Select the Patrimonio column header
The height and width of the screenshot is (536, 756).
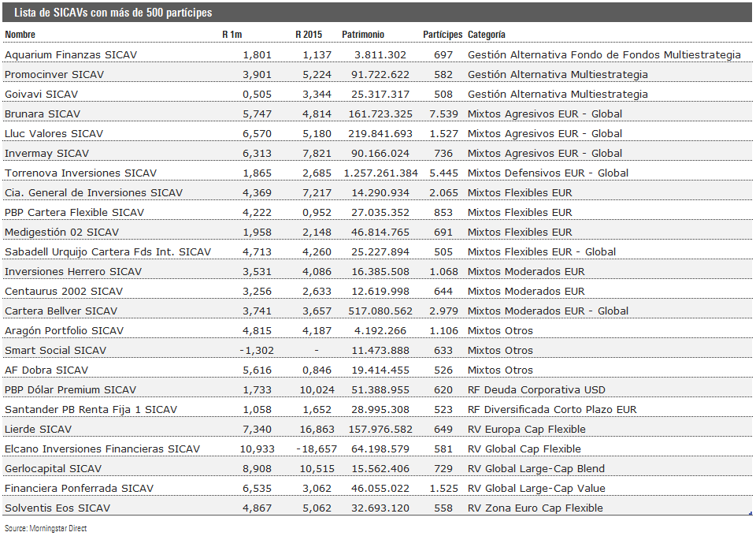click(x=363, y=35)
